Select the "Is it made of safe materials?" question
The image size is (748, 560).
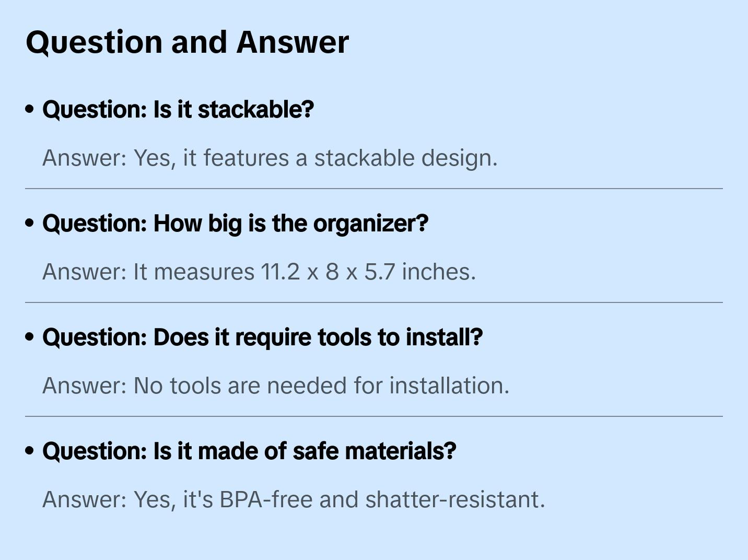pos(249,451)
